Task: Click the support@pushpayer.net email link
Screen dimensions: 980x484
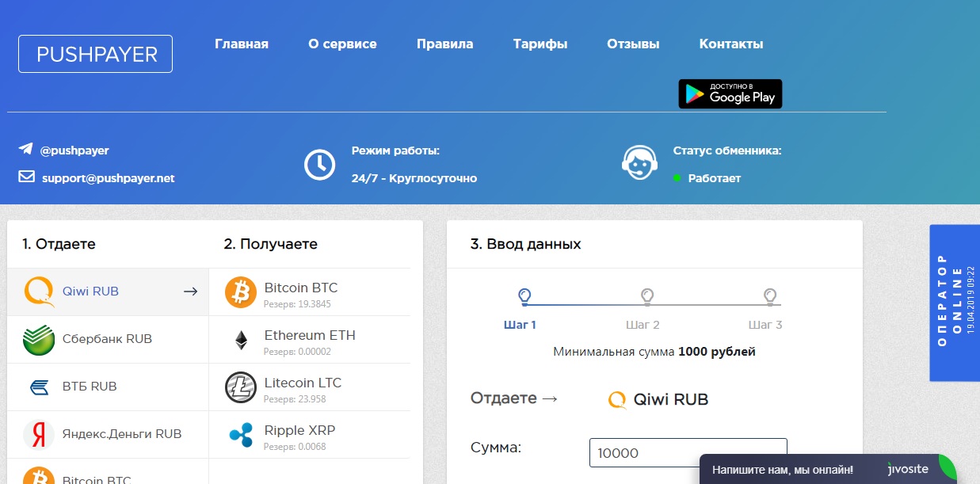Action: [108, 178]
